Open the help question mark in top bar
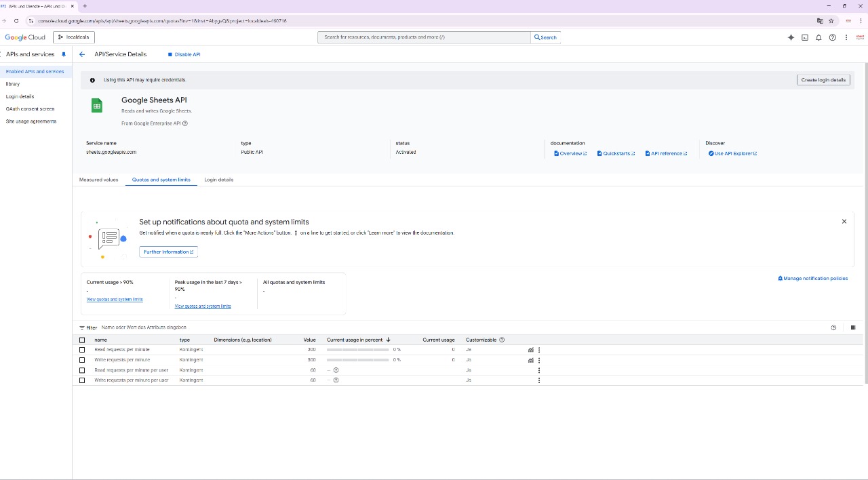868x480 pixels. (x=833, y=37)
